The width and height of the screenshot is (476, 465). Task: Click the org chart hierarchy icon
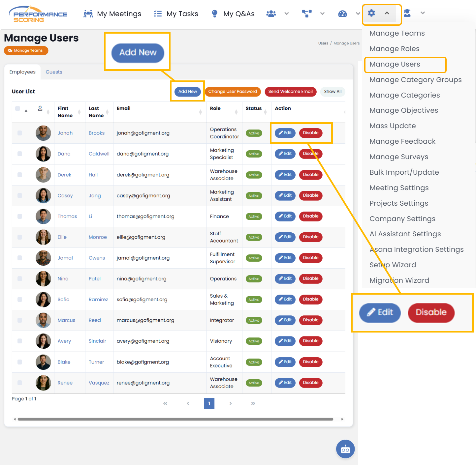pyautogui.click(x=307, y=14)
